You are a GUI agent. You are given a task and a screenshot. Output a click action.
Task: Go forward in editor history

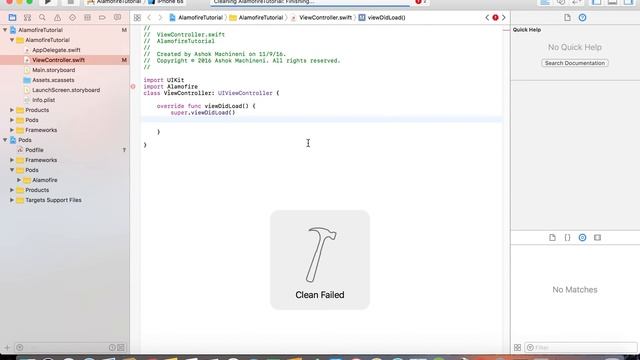pos(160,18)
